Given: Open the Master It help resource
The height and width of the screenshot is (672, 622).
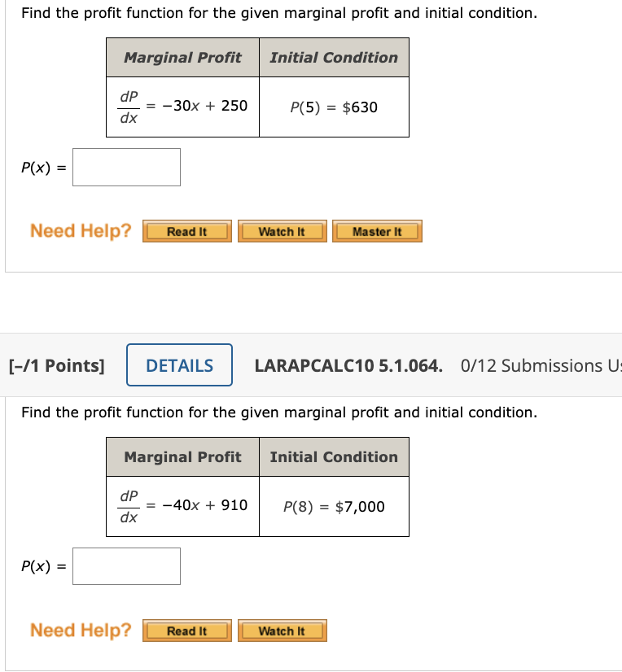Looking at the screenshot, I should point(377,231).
